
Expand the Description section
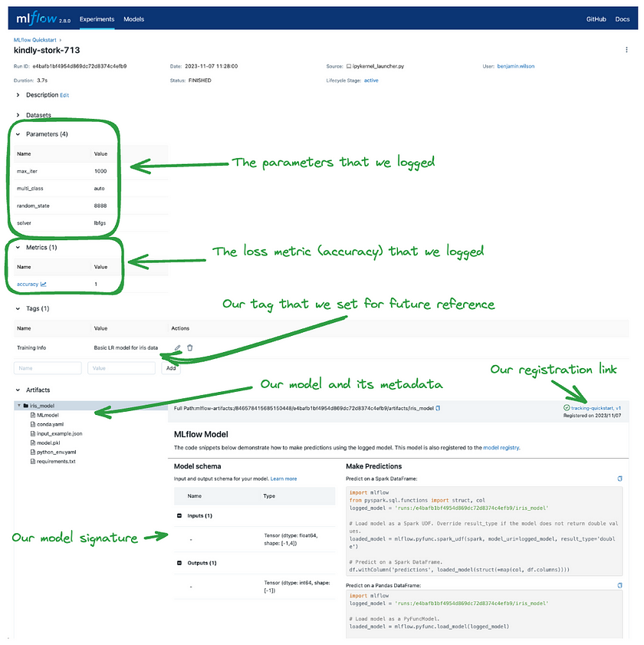coord(18,95)
